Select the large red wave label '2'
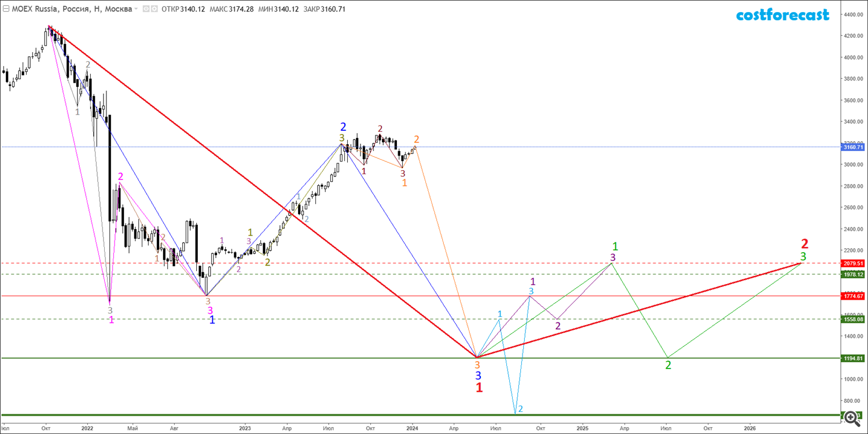Screen dimensions: 868x434 pos(804,244)
